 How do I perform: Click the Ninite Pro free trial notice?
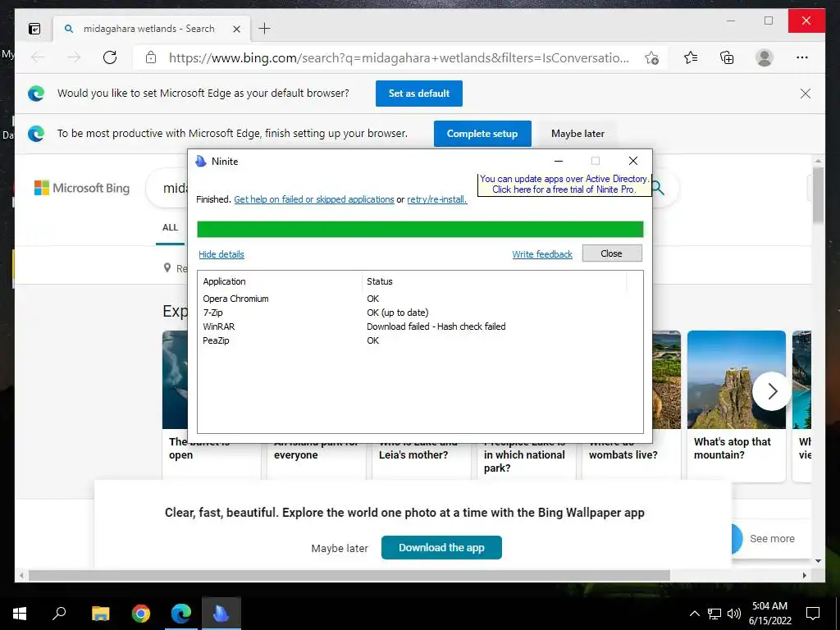[564, 185]
